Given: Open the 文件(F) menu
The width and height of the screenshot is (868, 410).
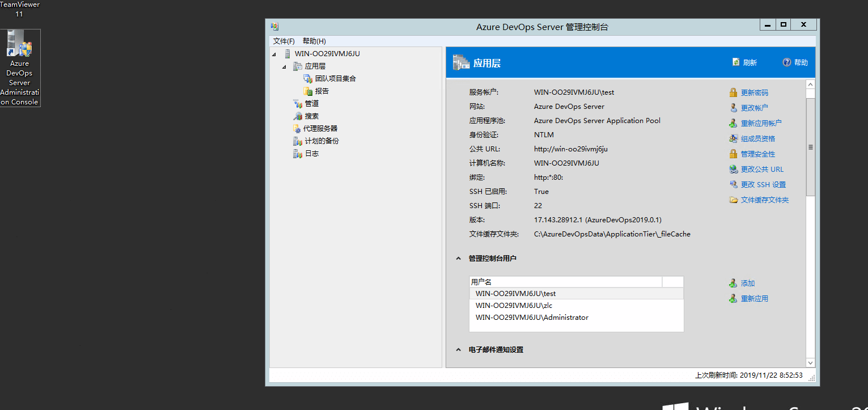Looking at the screenshot, I should 283,41.
